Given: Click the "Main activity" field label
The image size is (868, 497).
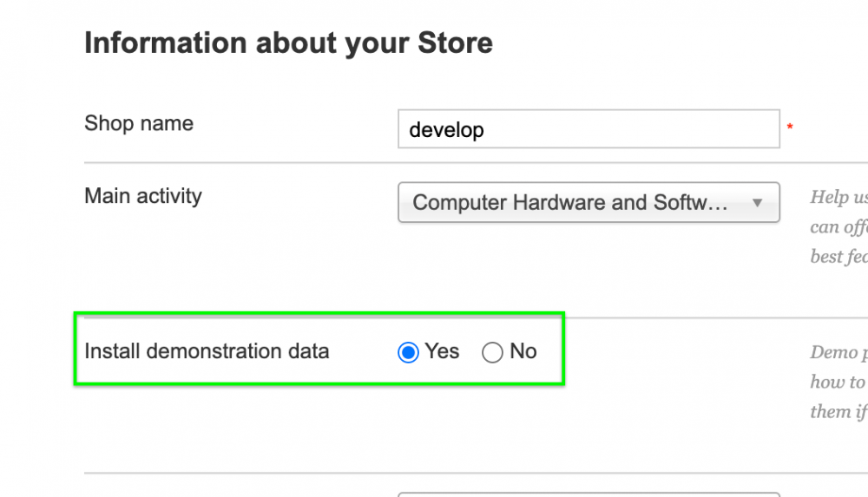Looking at the screenshot, I should point(143,196).
